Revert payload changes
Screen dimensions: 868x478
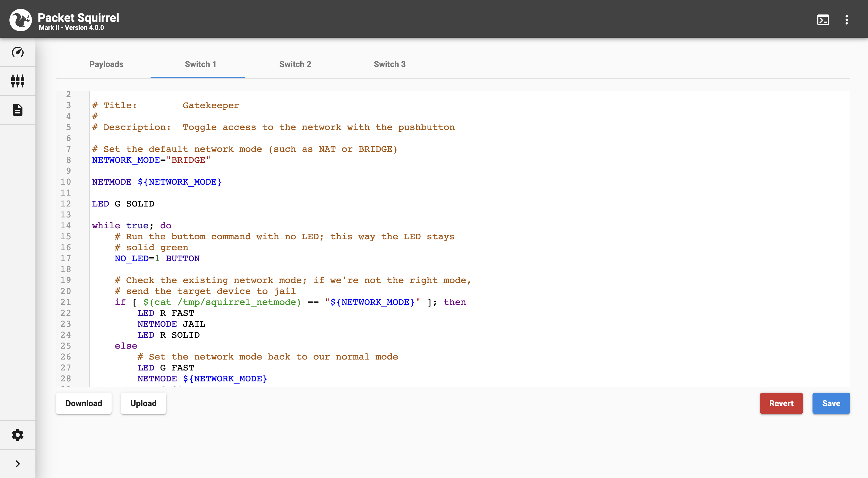(x=781, y=403)
